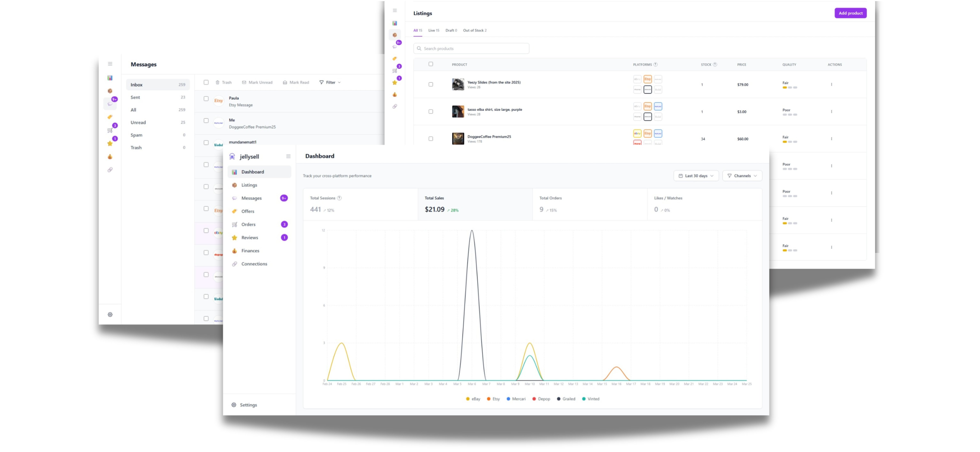This screenshot has width=980, height=452.
Task: Check the checkbox next to Yeezy Slides listing
Action: (431, 84)
